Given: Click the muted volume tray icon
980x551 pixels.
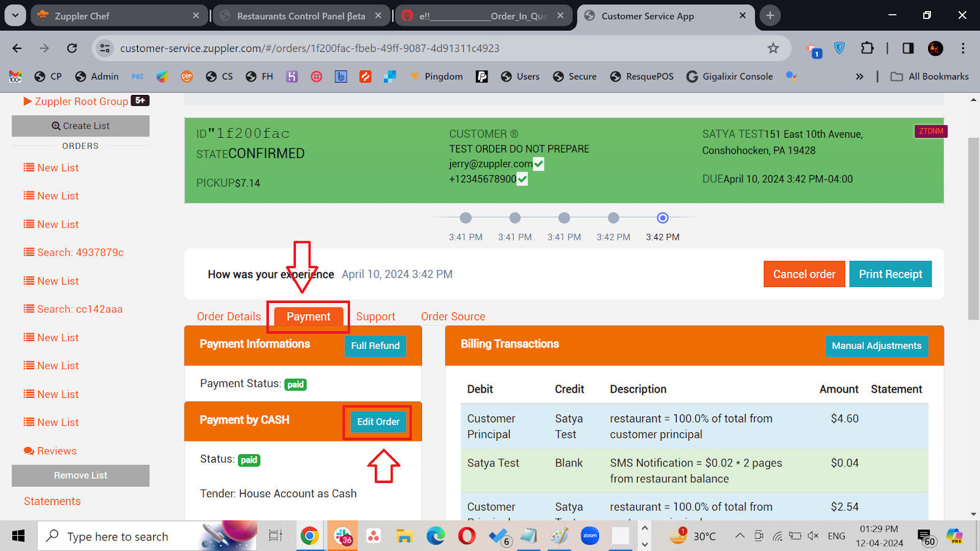Looking at the screenshot, I should (x=813, y=536).
